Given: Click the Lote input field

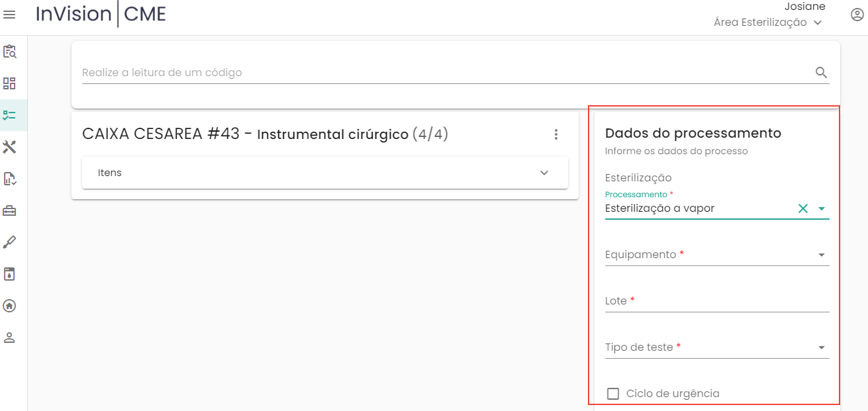Looking at the screenshot, I should (x=716, y=301).
